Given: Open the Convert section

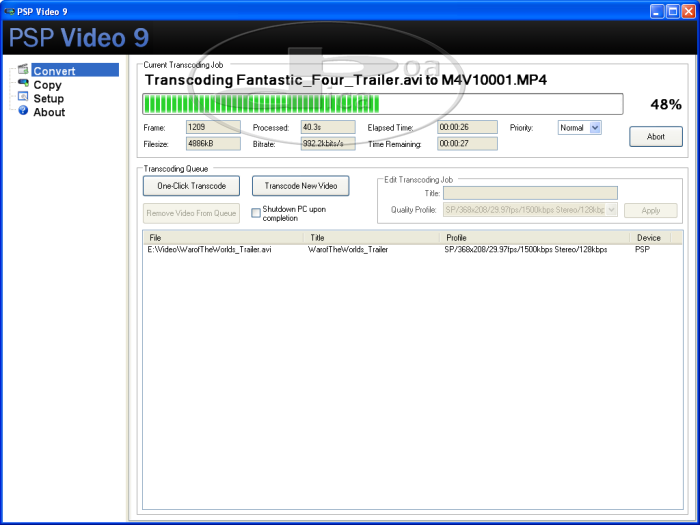Looking at the screenshot, I should pos(54,71).
